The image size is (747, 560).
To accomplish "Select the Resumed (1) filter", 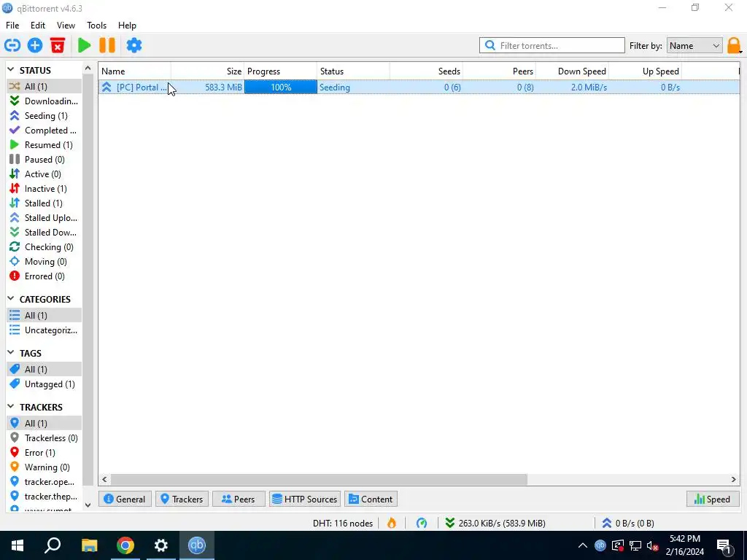I will [x=44, y=145].
